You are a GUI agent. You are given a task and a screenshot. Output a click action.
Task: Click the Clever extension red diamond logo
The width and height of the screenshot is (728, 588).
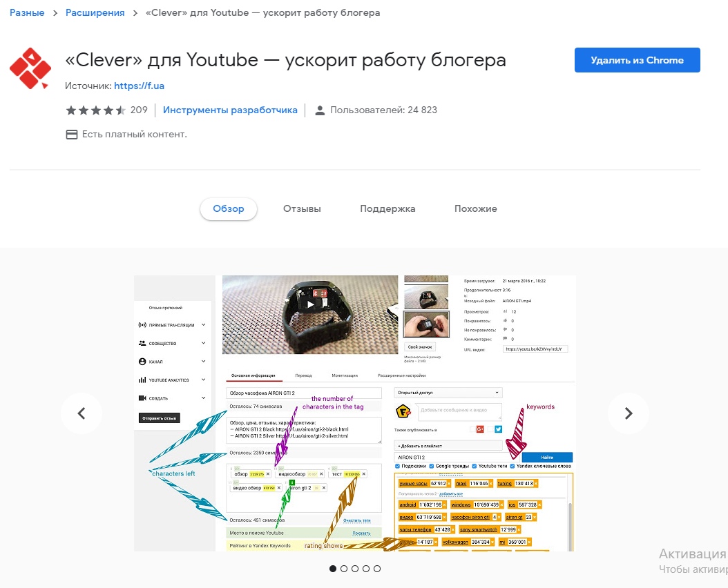[30, 68]
